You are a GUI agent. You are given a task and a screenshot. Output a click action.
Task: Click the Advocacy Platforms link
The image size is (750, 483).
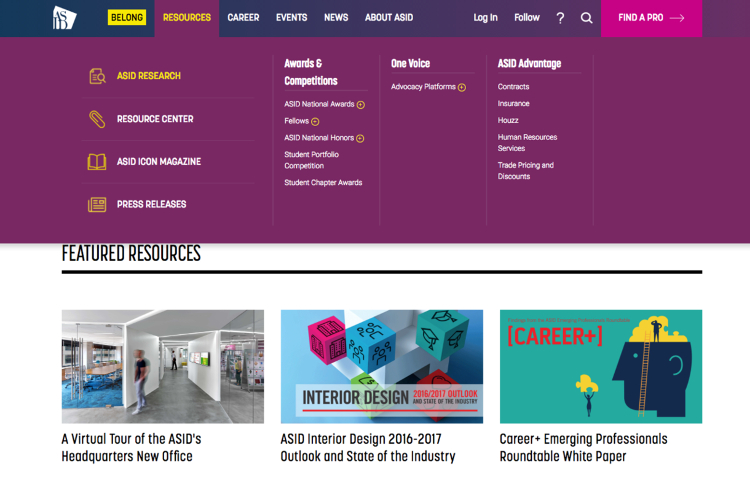coord(423,87)
